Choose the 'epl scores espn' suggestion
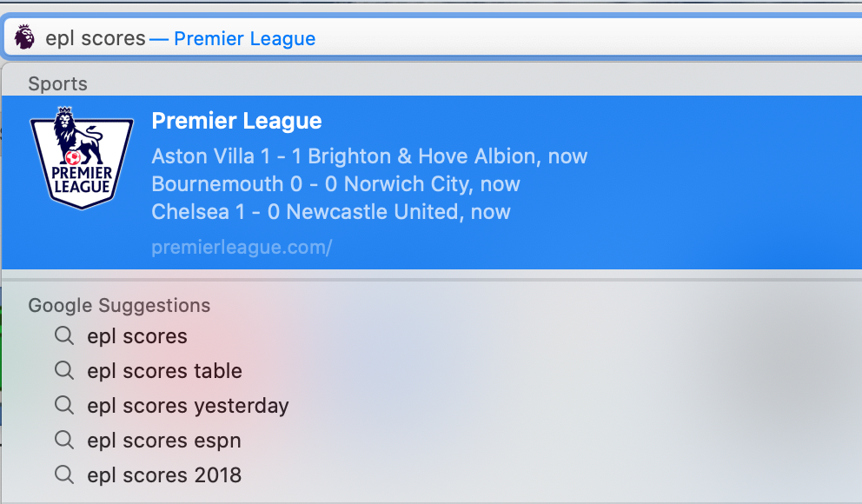This screenshot has width=862, height=504. [x=432, y=440]
